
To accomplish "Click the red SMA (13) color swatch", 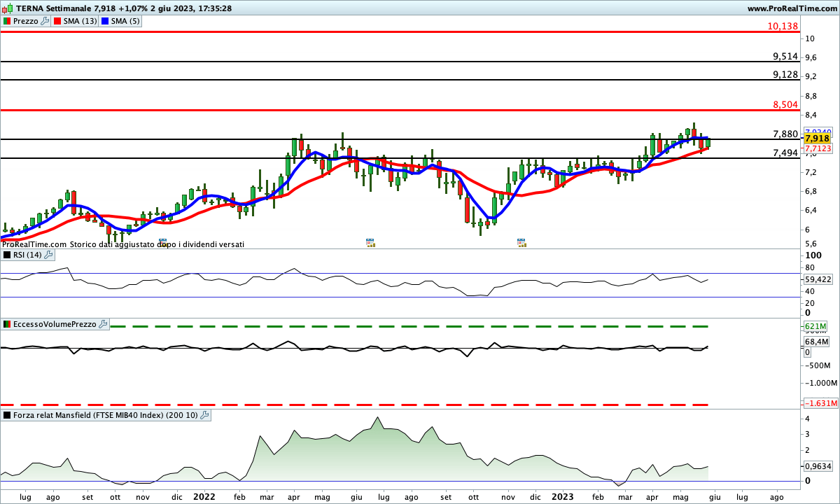I will pyautogui.click(x=58, y=21).
